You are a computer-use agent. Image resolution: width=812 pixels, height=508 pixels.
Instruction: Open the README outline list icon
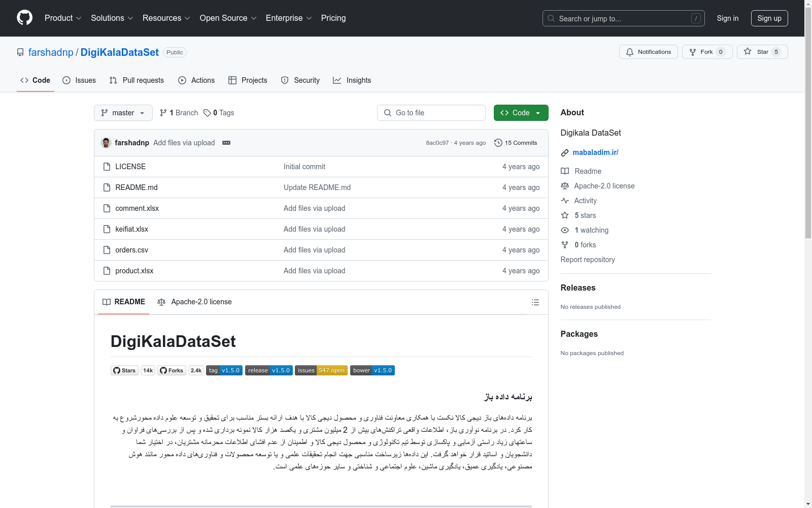tap(535, 302)
